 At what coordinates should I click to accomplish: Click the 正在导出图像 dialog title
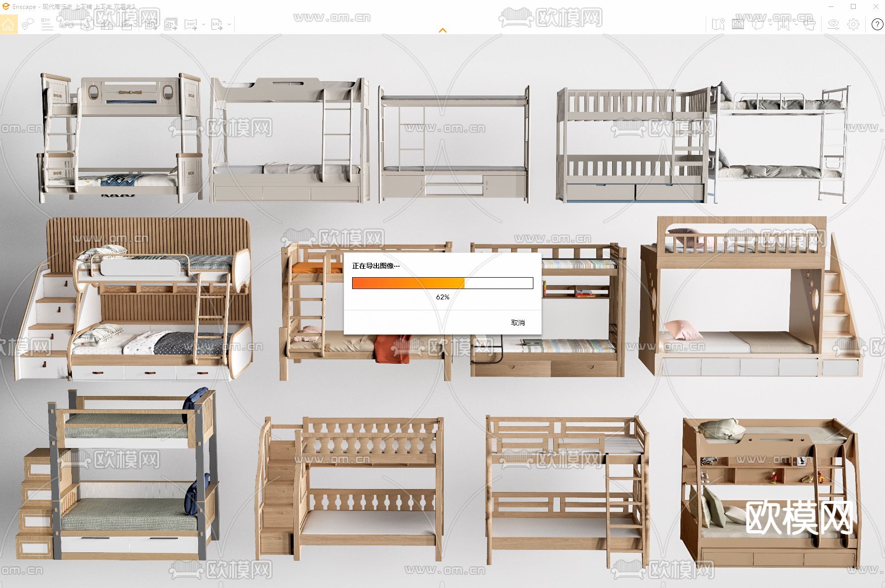tap(376, 266)
